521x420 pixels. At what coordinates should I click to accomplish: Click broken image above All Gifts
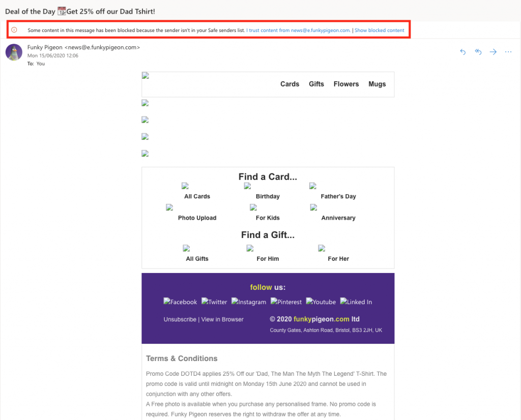coord(186,248)
